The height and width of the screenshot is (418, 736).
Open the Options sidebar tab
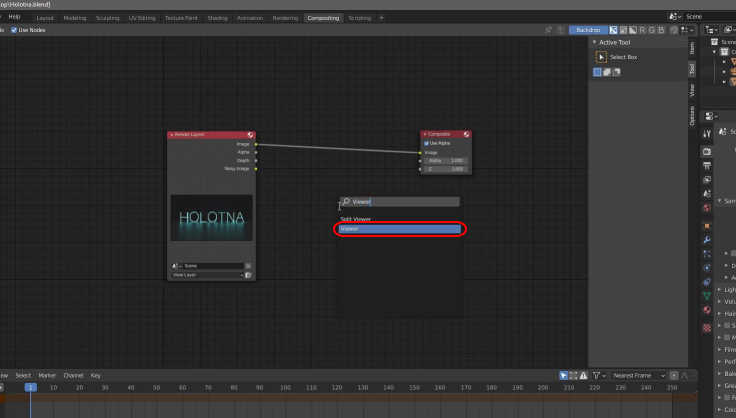pos(692,115)
